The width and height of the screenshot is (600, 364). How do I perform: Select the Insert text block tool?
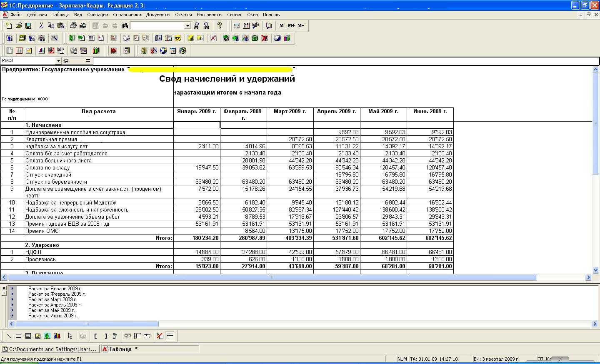click(x=28, y=336)
